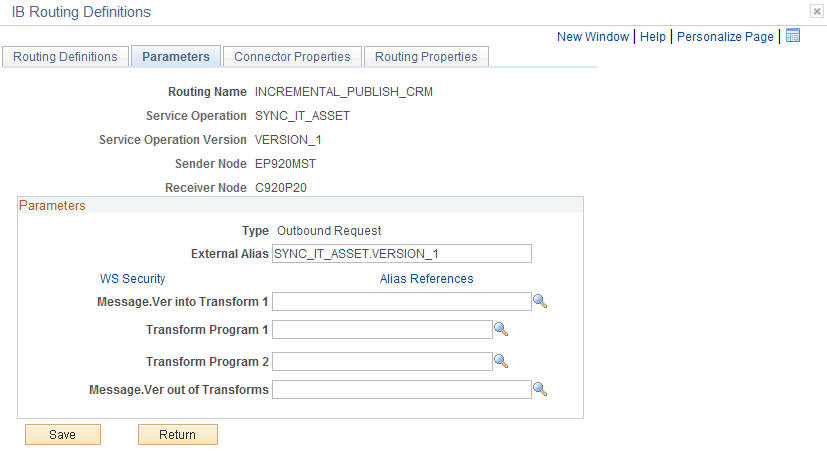Screen dimensions: 827x455
Task: Open the New Window link
Action: (593, 36)
